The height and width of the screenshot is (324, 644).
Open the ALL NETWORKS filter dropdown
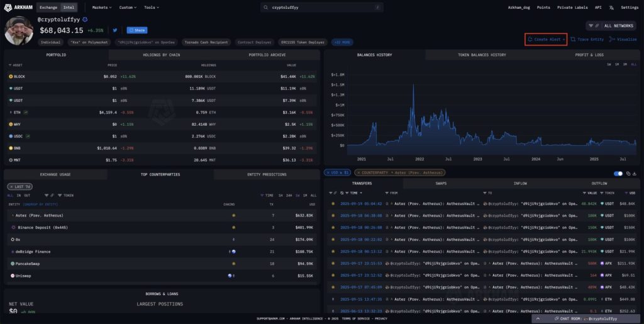pos(611,26)
